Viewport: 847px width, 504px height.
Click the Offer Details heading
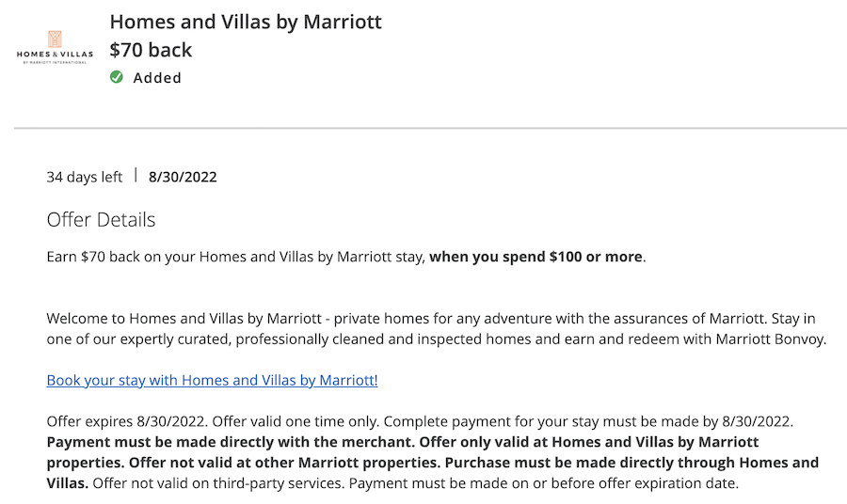(101, 220)
